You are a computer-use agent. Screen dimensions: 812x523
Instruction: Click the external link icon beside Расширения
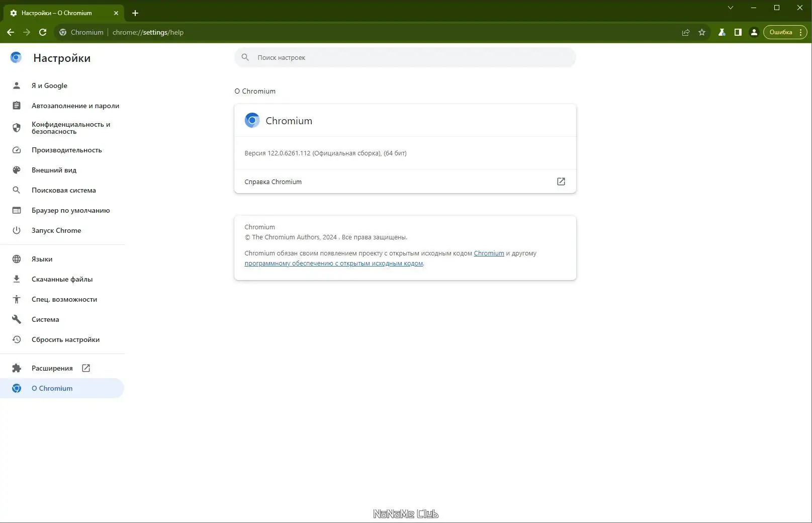[x=86, y=368]
